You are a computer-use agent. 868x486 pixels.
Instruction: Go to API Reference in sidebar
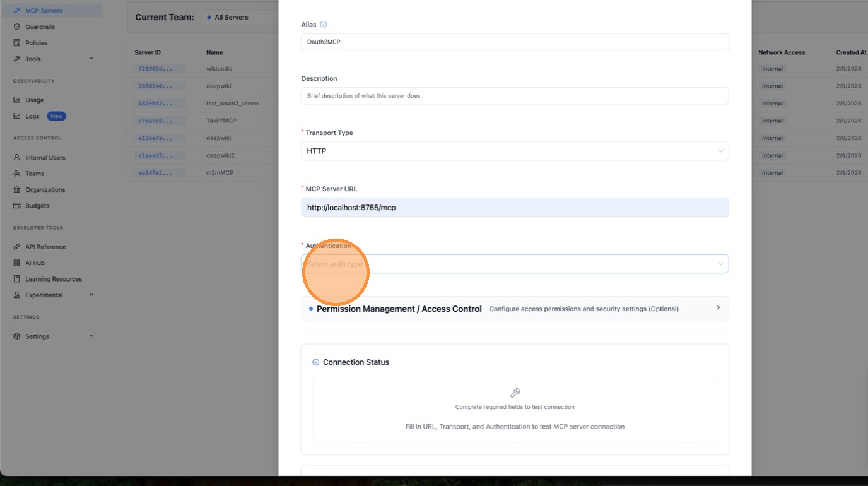click(45, 247)
